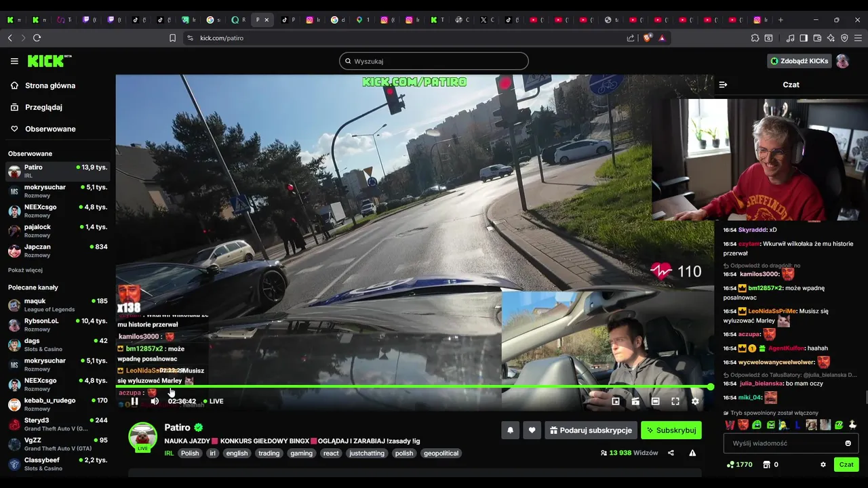The image size is (868, 488).
Task: Open the user profile avatar menu
Action: [842, 61]
